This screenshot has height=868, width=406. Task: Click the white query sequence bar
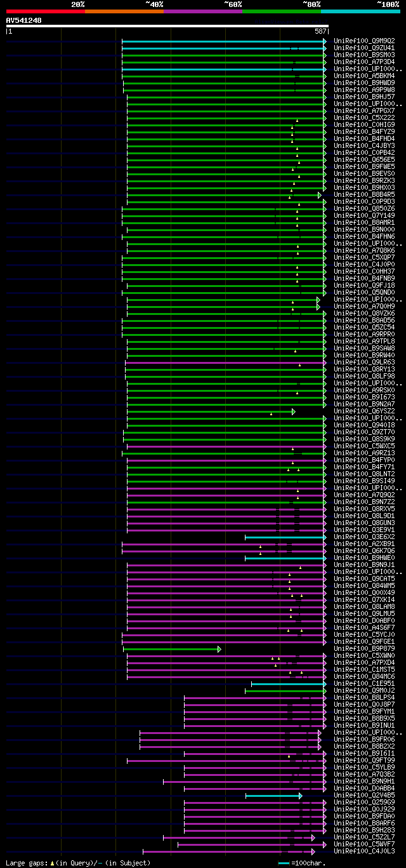167,26
